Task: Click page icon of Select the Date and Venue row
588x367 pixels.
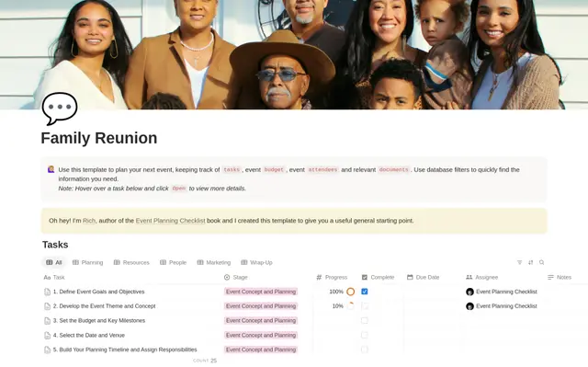Action: (x=47, y=335)
